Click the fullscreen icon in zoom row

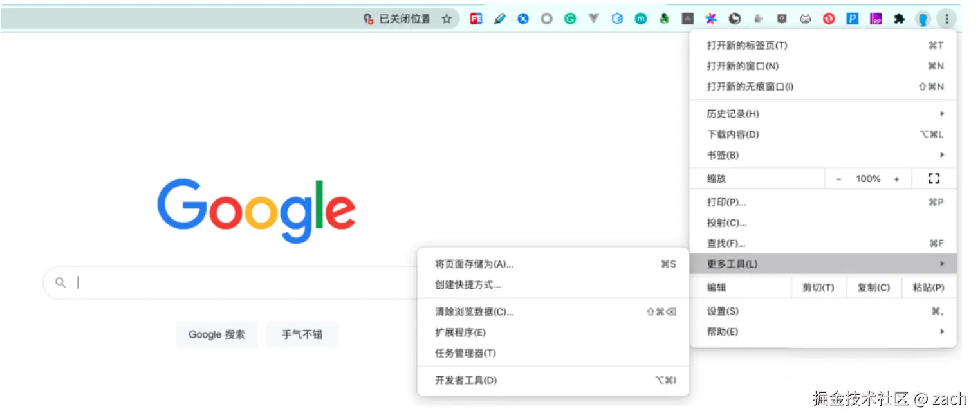click(x=934, y=179)
